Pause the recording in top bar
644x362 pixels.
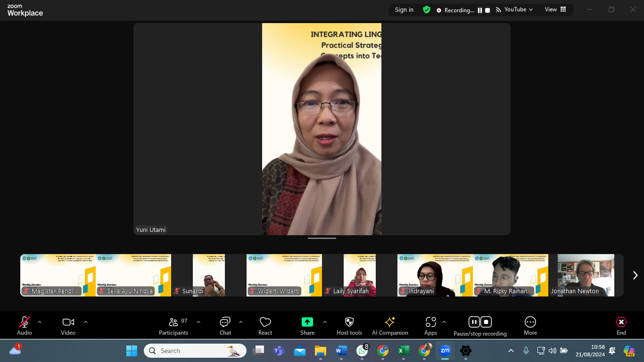point(480,10)
